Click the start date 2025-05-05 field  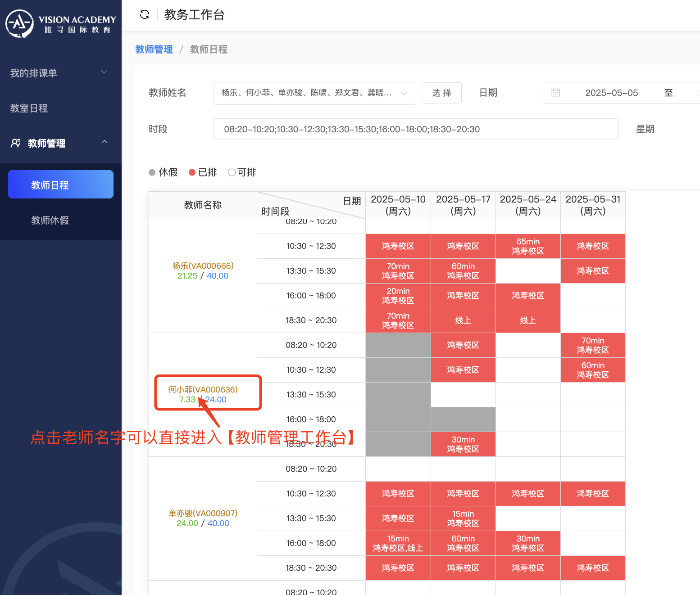click(x=611, y=93)
